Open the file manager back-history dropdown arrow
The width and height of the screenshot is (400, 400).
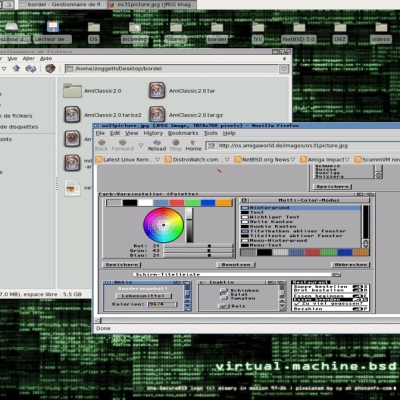point(4,69)
